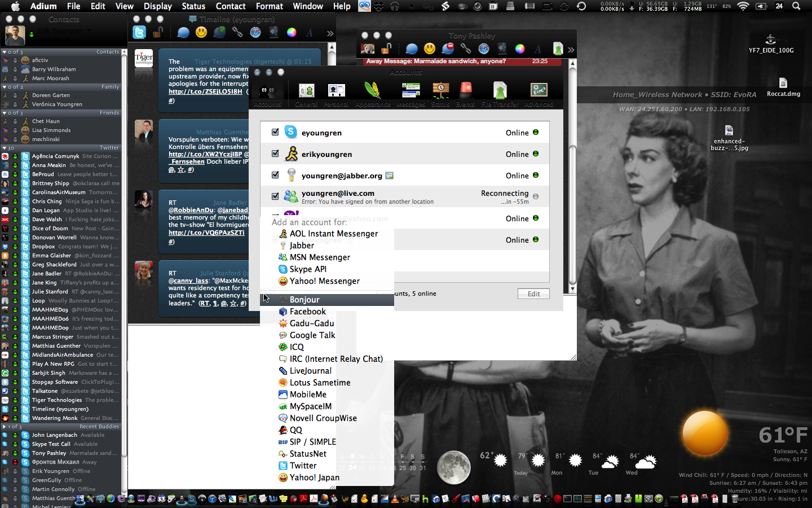Open the http://t.co/XW2YczjIBP link

(x=205, y=154)
